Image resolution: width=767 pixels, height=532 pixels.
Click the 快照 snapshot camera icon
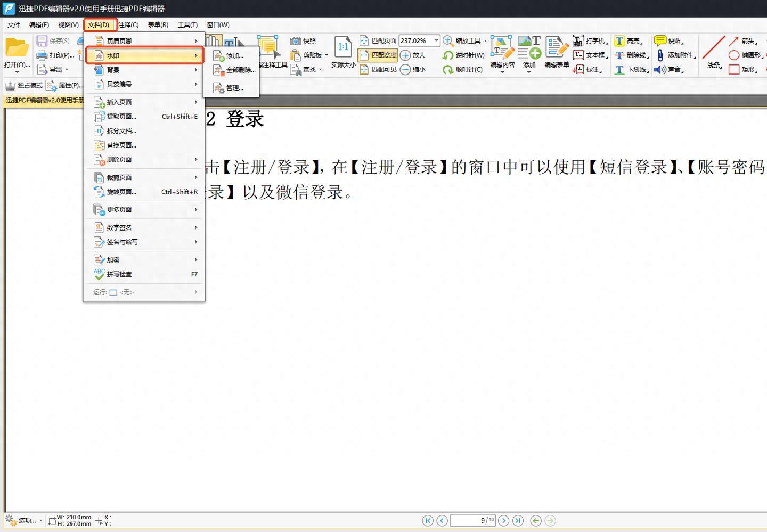[296, 41]
